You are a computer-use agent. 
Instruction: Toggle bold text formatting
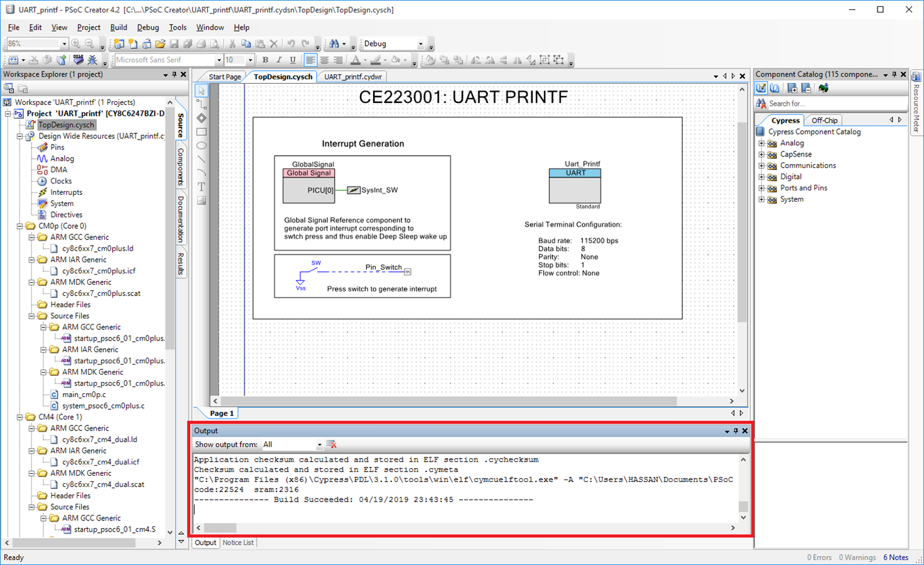click(x=265, y=60)
